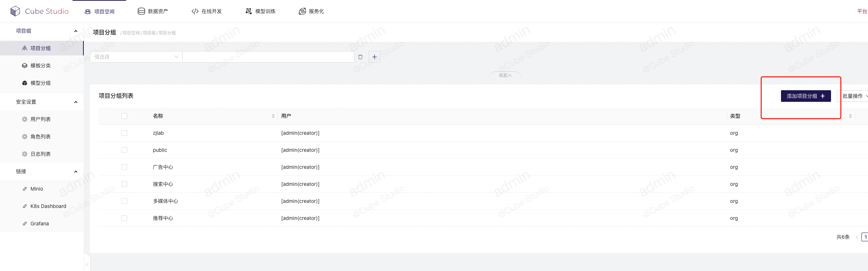Go to the 模型训练 top menu
This screenshot has width=868, height=271.
click(x=260, y=11)
